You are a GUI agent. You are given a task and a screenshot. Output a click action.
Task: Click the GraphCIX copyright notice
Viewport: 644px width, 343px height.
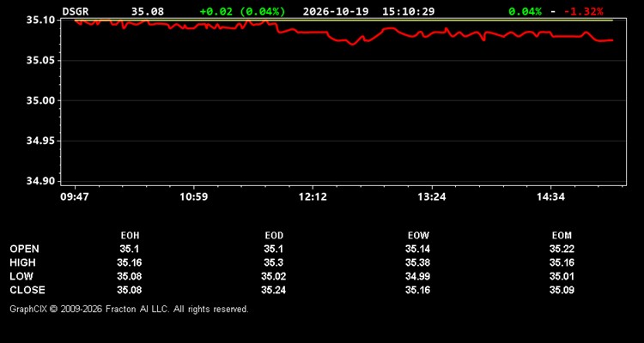pos(129,309)
